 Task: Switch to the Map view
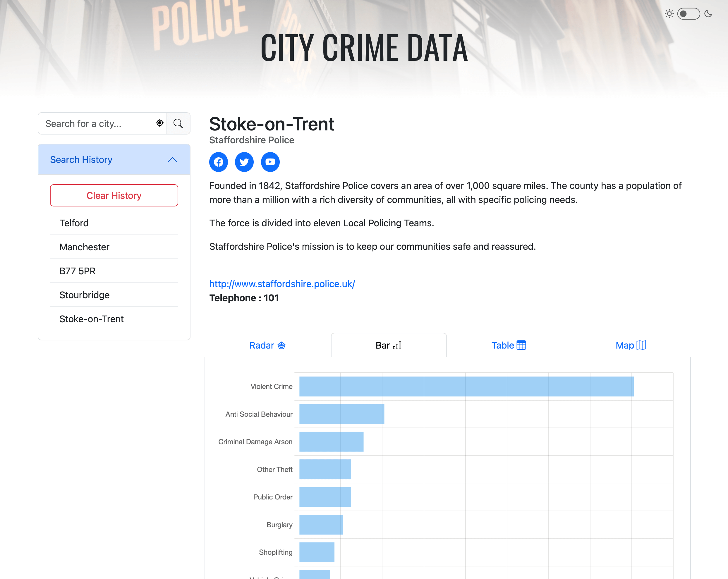pyautogui.click(x=625, y=345)
